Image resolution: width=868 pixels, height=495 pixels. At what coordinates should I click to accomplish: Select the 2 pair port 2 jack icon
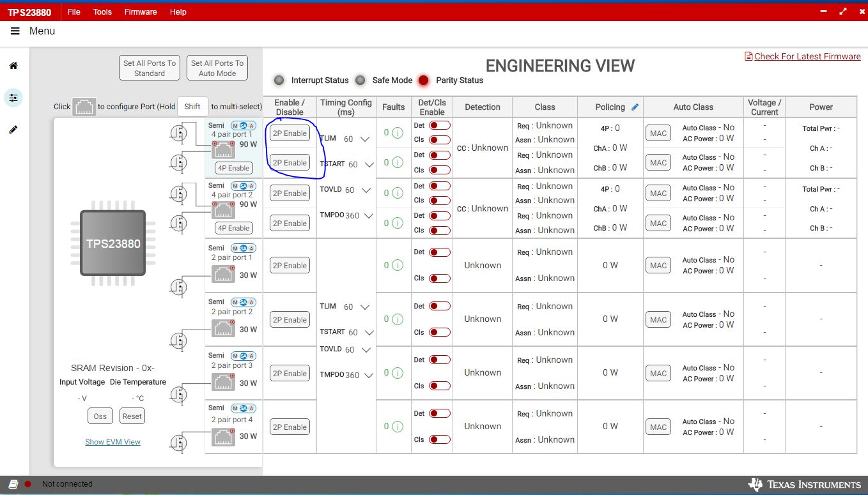coord(224,328)
